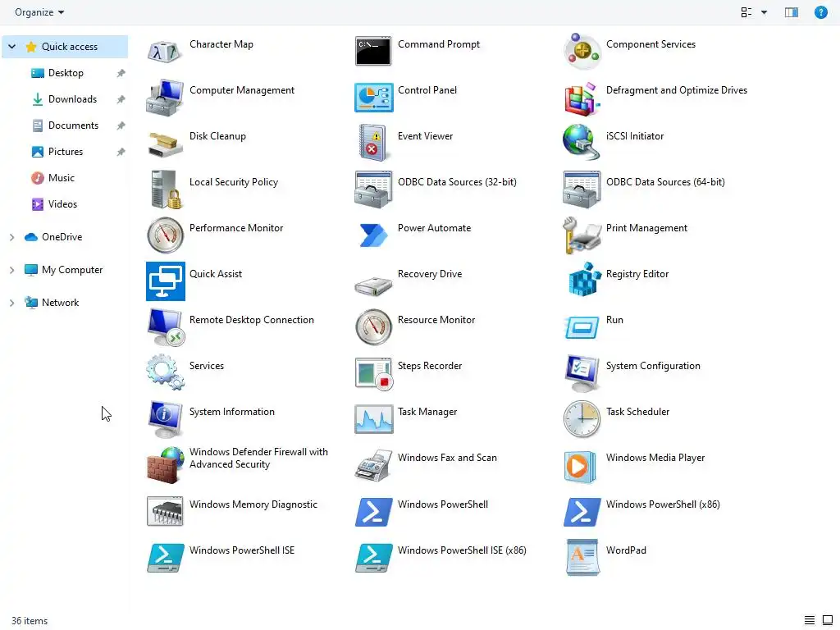The height and width of the screenshot is (630, 840).
Task: Click the Task Scheduler clock icon
Action: coord(582,419)
